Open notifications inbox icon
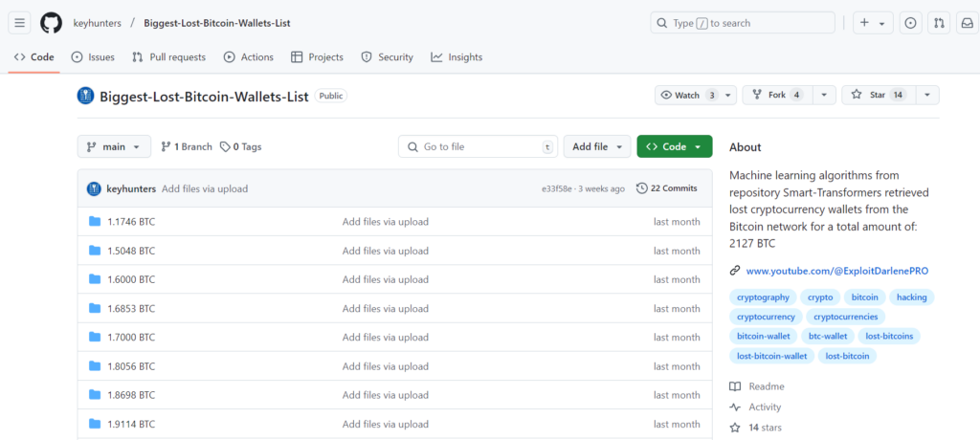Screen dimensions: 980x440 click(967, 23)
